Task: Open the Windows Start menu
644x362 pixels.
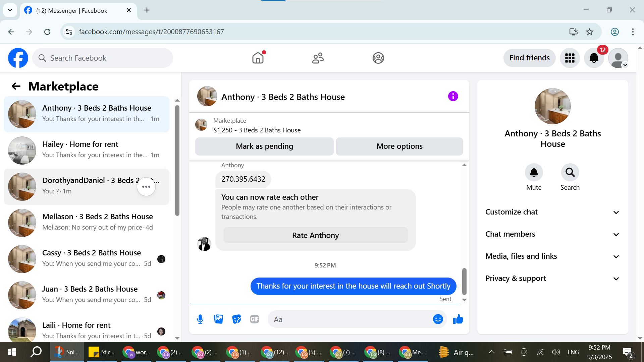Action: pos(12,352)
